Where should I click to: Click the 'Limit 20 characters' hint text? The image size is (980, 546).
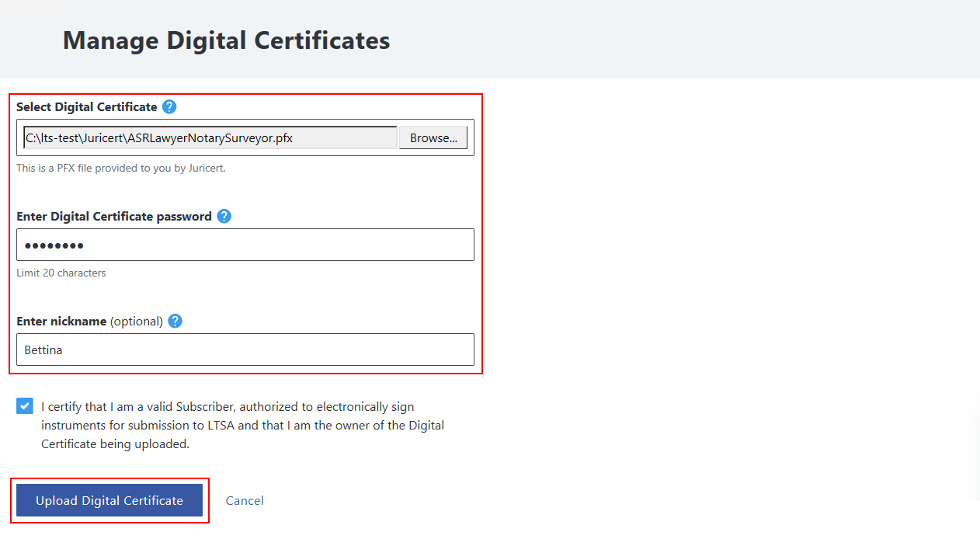[61, 273]
